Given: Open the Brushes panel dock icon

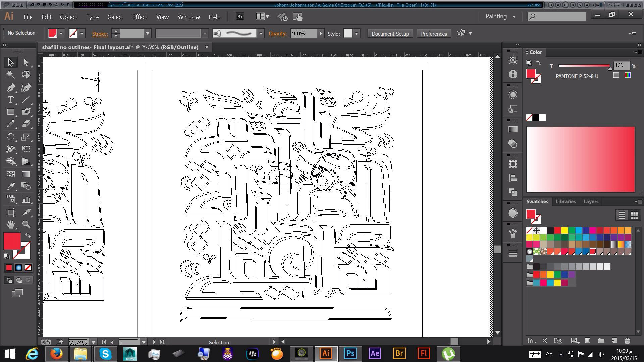Looking at the screenshot, I should [513, 233].
